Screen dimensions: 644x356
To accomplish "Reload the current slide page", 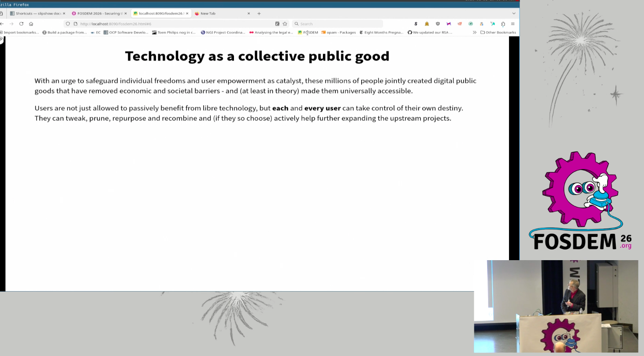I will (x=21, y=24).
